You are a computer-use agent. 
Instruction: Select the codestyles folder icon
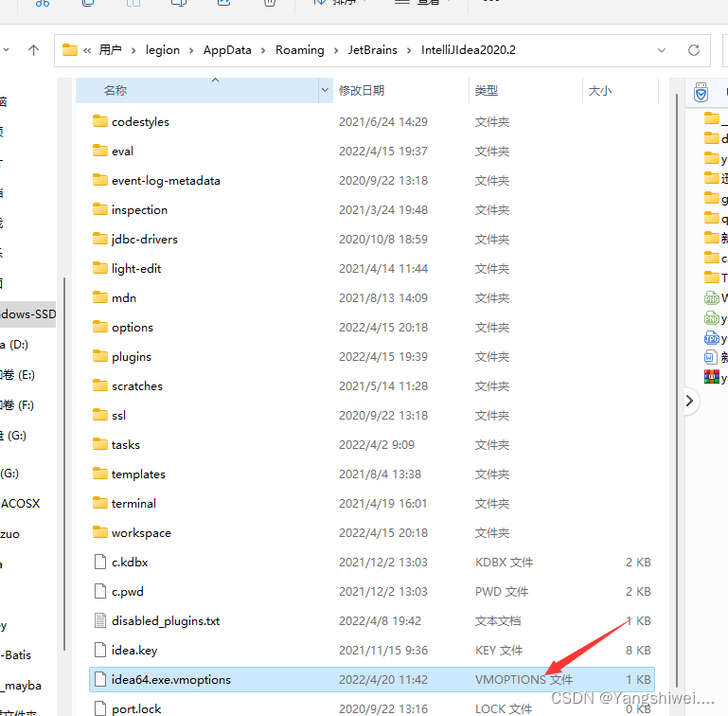pos(99,121)
